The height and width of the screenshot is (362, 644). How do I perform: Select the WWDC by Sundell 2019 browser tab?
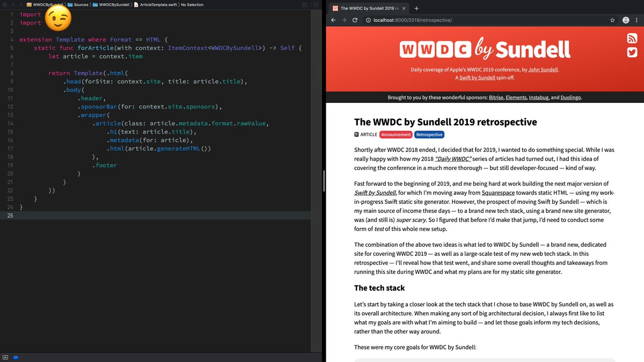(368, 9)
